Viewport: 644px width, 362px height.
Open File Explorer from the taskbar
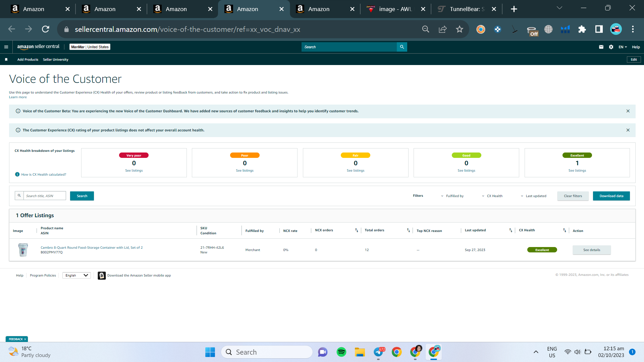(x=360, y=352)
